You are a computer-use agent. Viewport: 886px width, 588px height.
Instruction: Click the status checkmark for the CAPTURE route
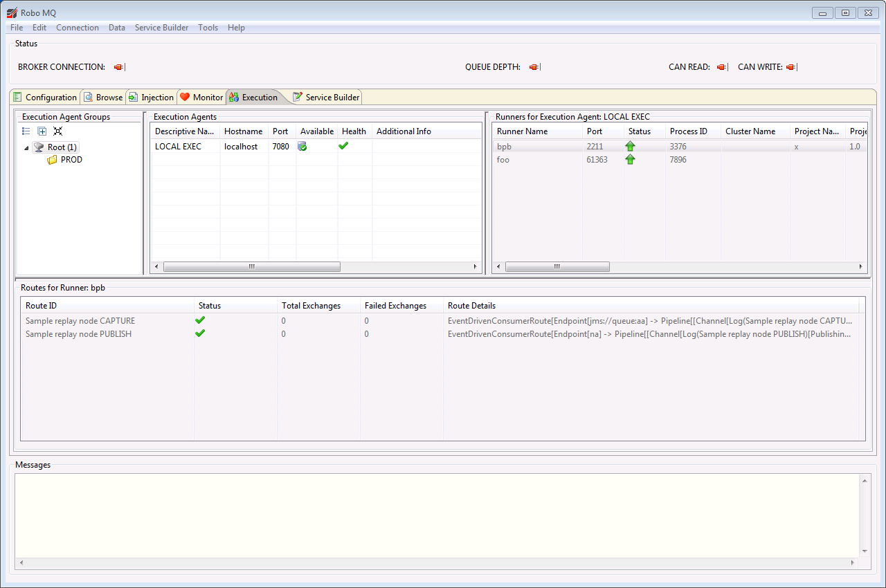(200, 320)
